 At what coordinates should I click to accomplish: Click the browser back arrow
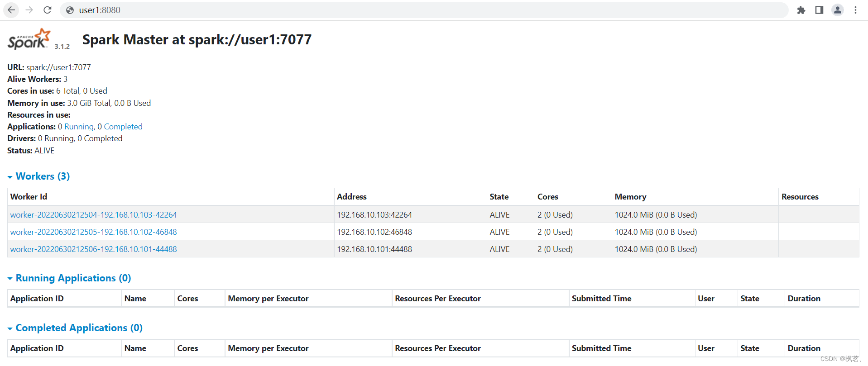tap(11, 10)
